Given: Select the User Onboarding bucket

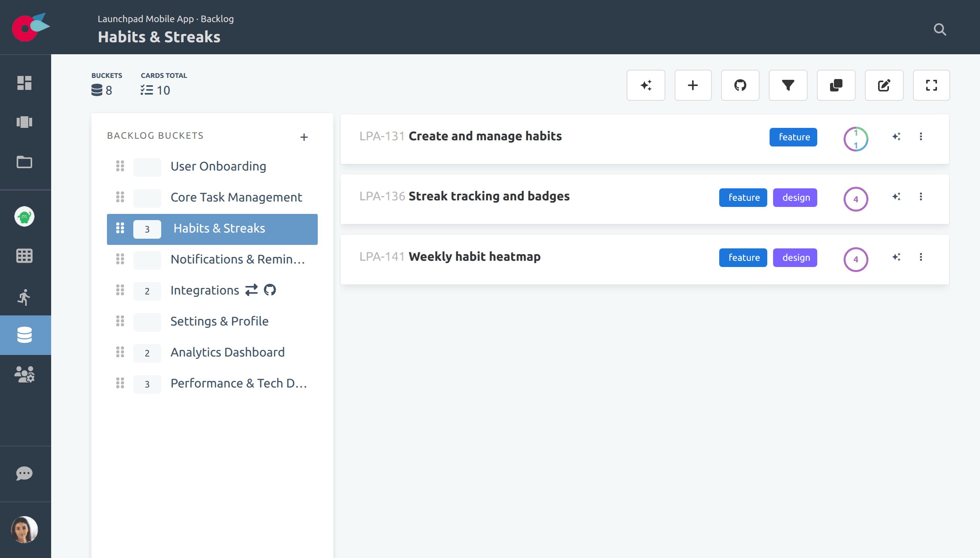Looking at the screenshot, I should [x=218, y=166].
